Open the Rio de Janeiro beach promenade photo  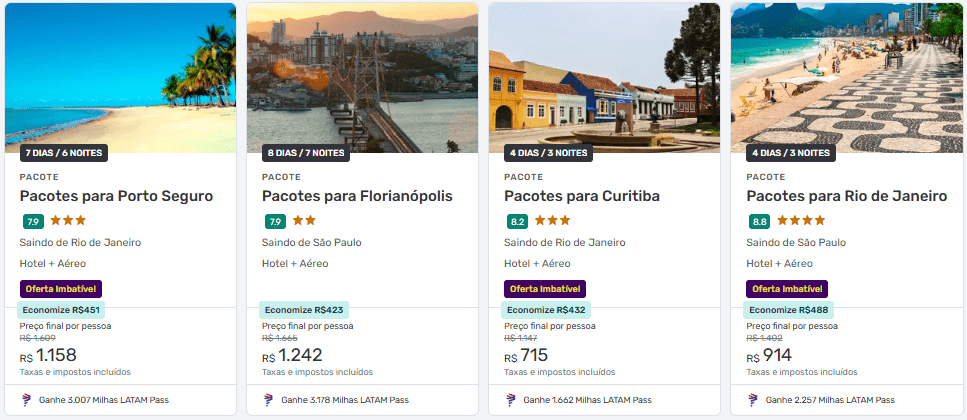coord(847,78)
